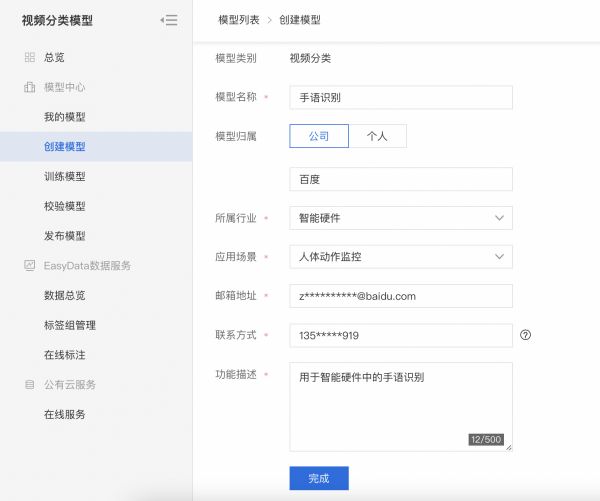Click the 公有云服务 section icon
600x501 pixels.
coord(29,384)
